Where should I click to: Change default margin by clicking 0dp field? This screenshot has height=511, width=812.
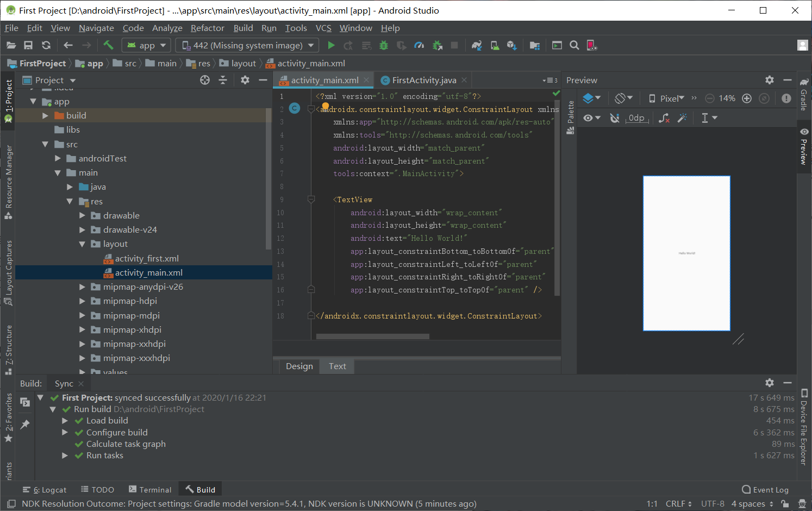click(637, 117)
